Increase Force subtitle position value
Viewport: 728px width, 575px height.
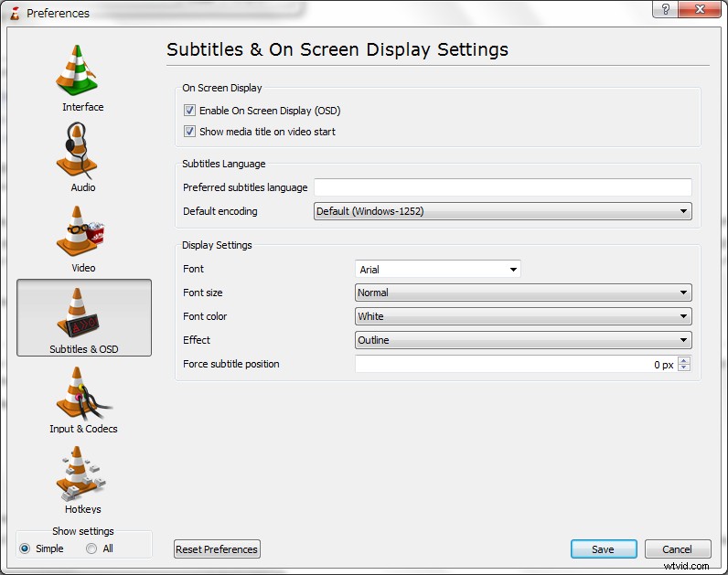point(684,360)
